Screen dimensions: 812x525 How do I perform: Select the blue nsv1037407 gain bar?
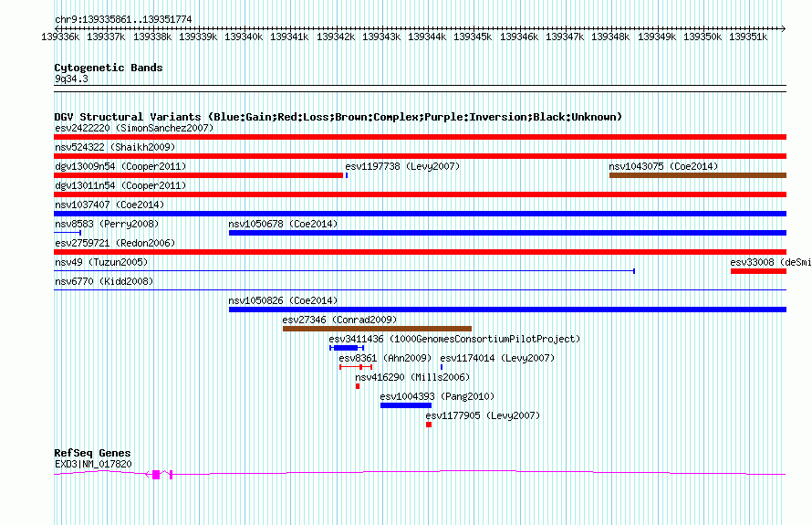pyautogui.click(x=420, y=214)
